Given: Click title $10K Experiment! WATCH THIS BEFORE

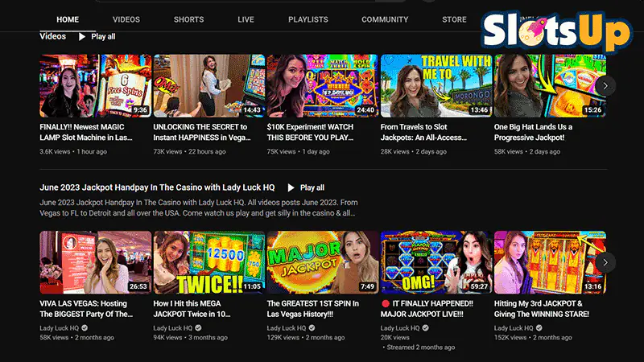Looking at the screenshot, I should click(x=310, y=132).
